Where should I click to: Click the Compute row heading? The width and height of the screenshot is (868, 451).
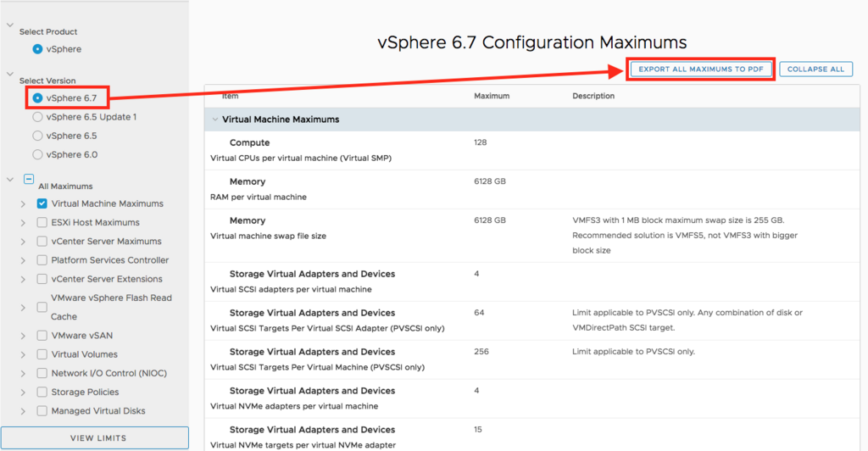pos(250,142)
